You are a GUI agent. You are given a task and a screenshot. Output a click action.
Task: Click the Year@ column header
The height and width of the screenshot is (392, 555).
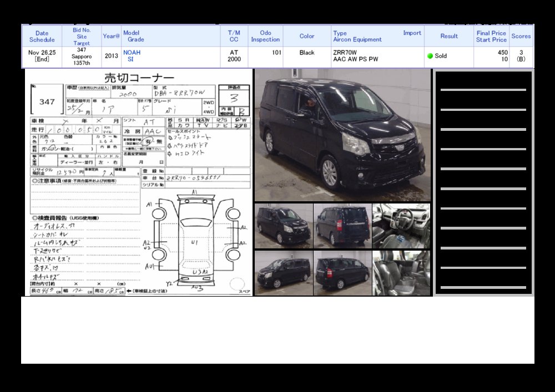point(111,36)
